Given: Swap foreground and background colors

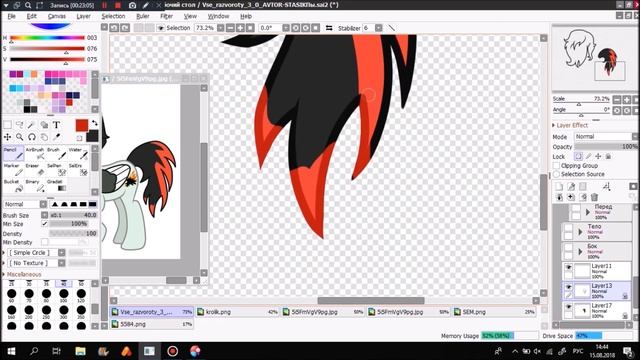Looking at the screenshot, I should coord(95,122).
